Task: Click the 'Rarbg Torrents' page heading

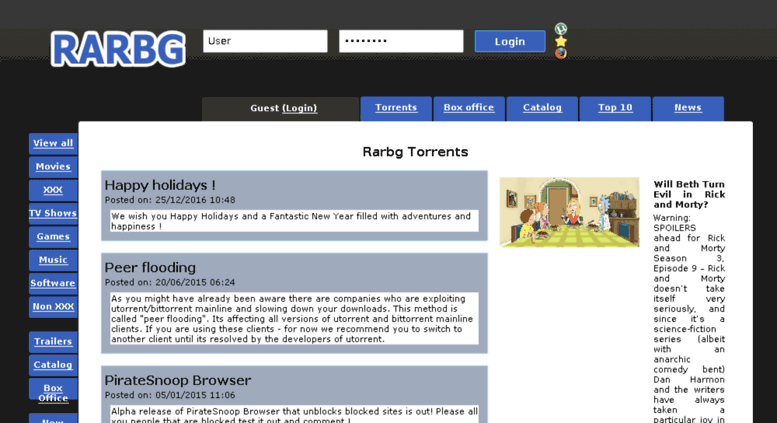Action: [415, 152]
